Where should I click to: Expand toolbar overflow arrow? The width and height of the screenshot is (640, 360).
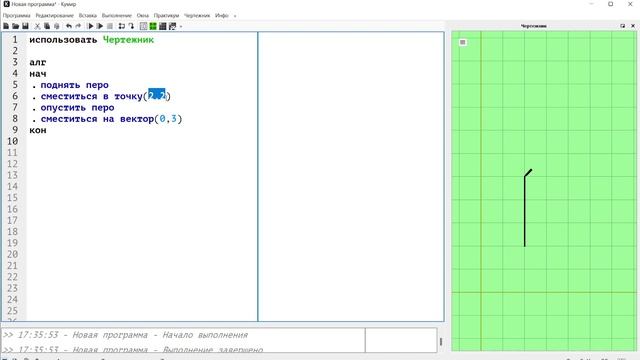point(181,27)
